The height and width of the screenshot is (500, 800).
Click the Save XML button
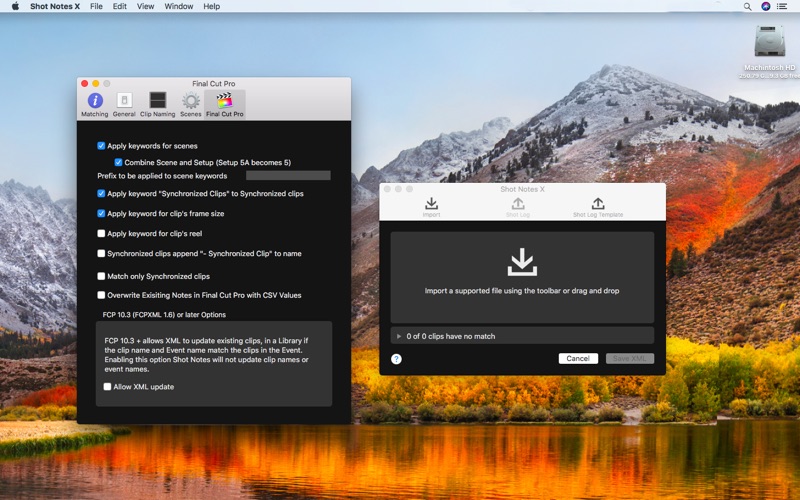[630, 359]
